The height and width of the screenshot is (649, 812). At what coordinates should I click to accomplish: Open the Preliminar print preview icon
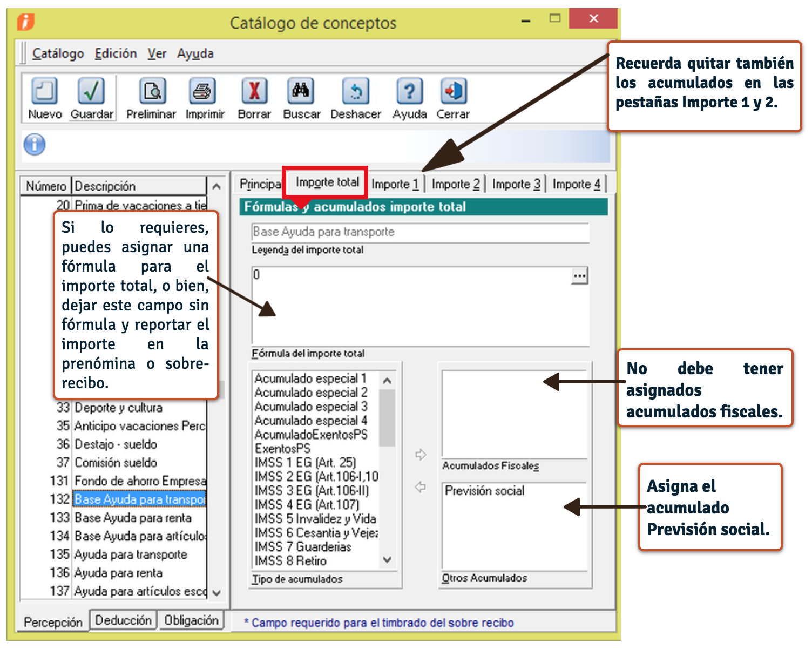(152, 92)
